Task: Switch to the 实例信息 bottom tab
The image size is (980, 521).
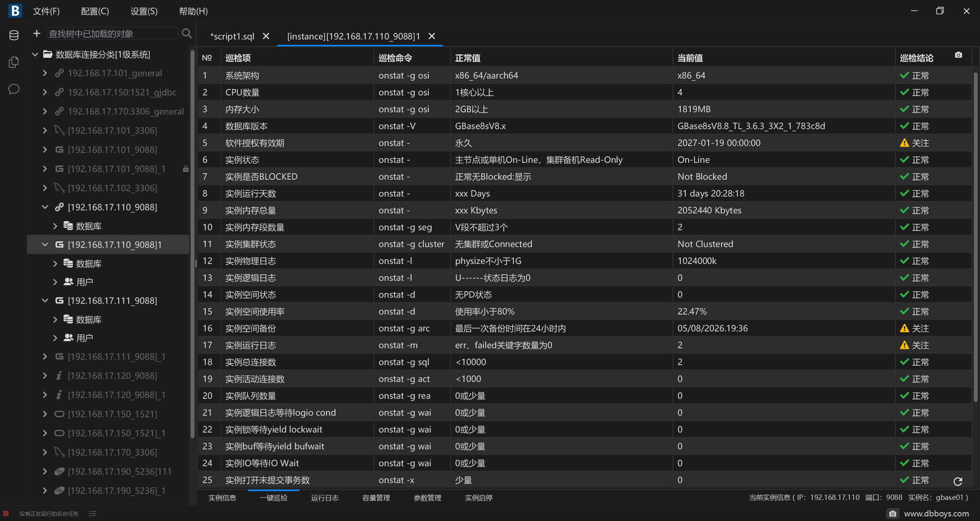Action: 222,498
